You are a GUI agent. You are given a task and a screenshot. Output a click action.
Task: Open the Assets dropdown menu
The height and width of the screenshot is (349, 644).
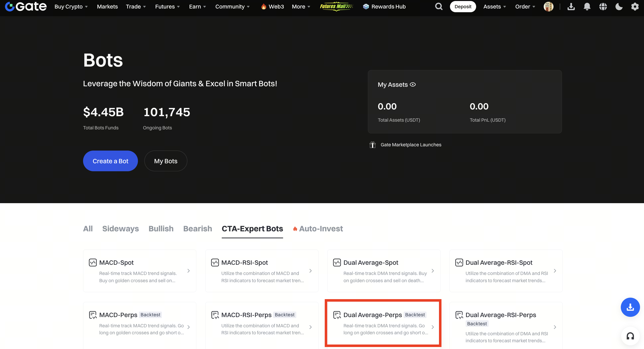[x=494, y=6]
